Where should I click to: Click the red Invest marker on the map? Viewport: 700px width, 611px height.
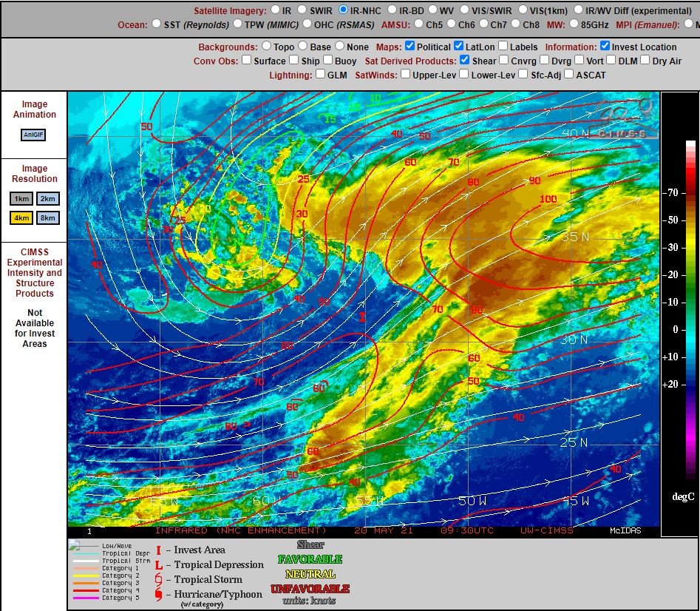coord(362,317)
